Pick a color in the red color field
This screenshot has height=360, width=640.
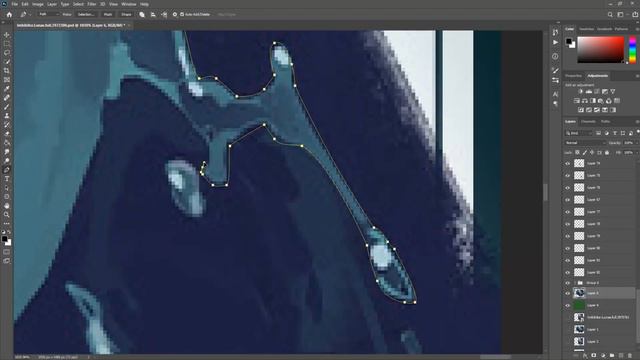600,49
